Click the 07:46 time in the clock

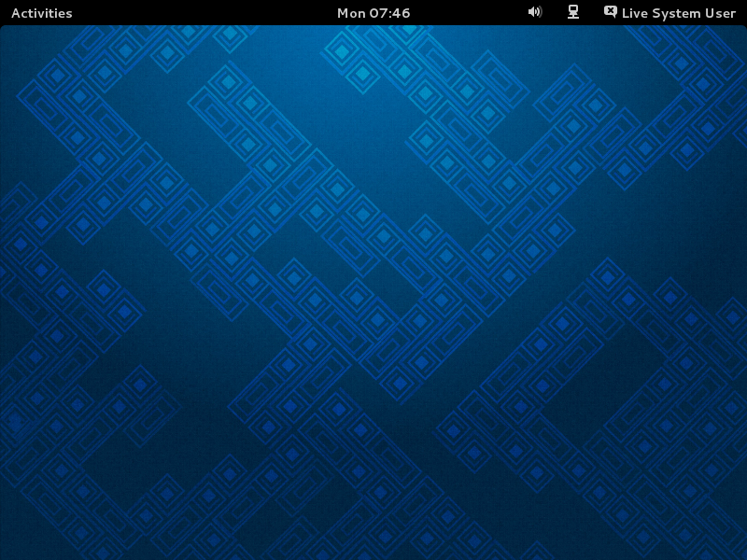[390, 13]
